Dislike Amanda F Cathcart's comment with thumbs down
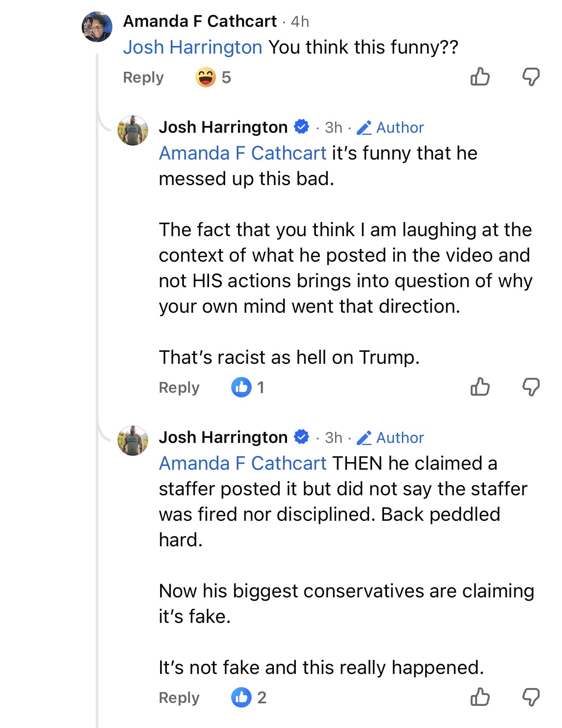 click(x=530, y=77)
